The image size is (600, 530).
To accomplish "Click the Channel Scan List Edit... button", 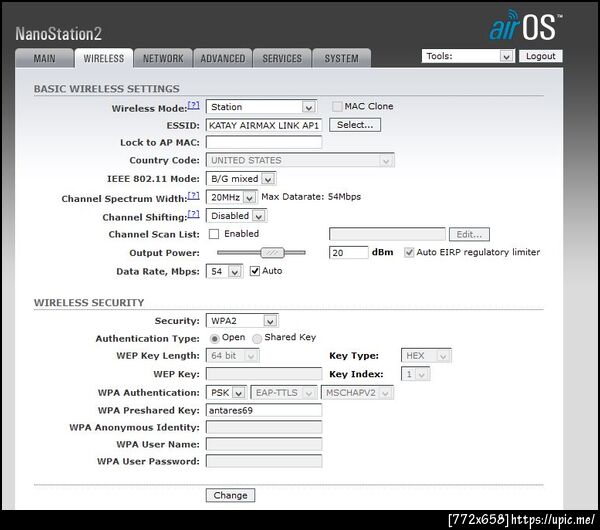I will [x=469, y=234].
